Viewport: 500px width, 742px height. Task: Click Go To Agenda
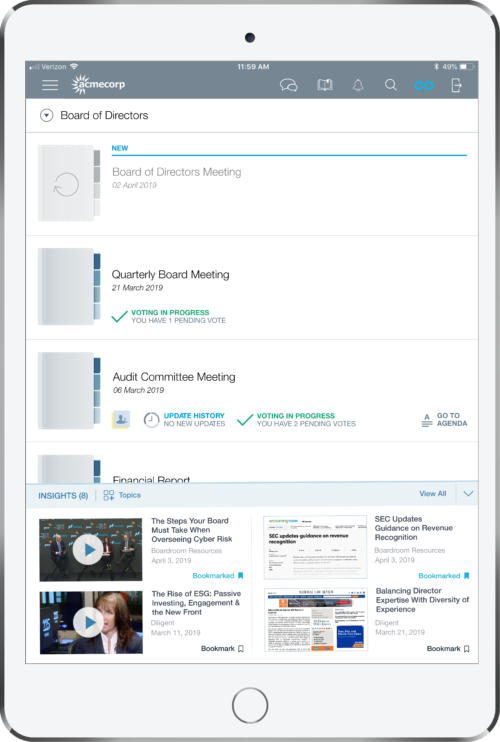tap(452, 419)
